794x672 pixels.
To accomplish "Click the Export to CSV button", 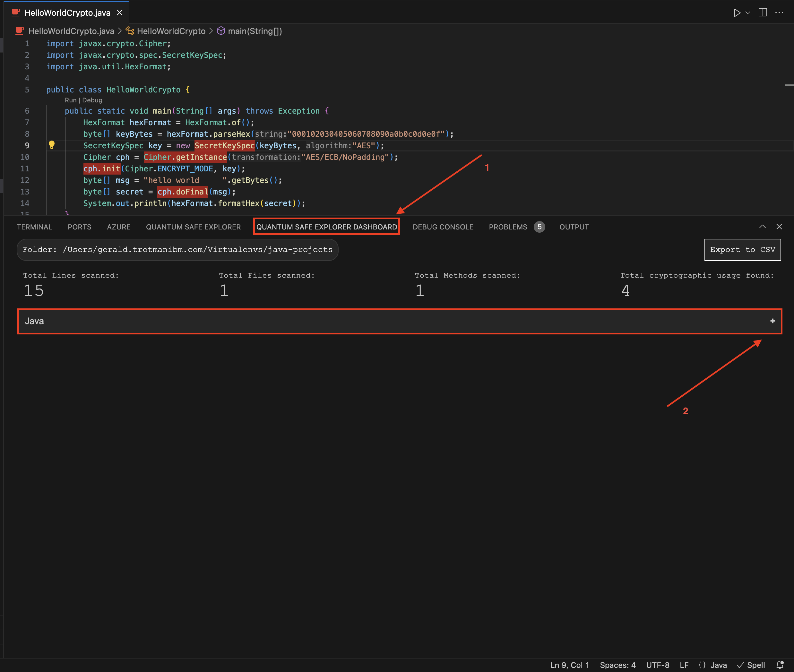I will (x=742, y=250).
